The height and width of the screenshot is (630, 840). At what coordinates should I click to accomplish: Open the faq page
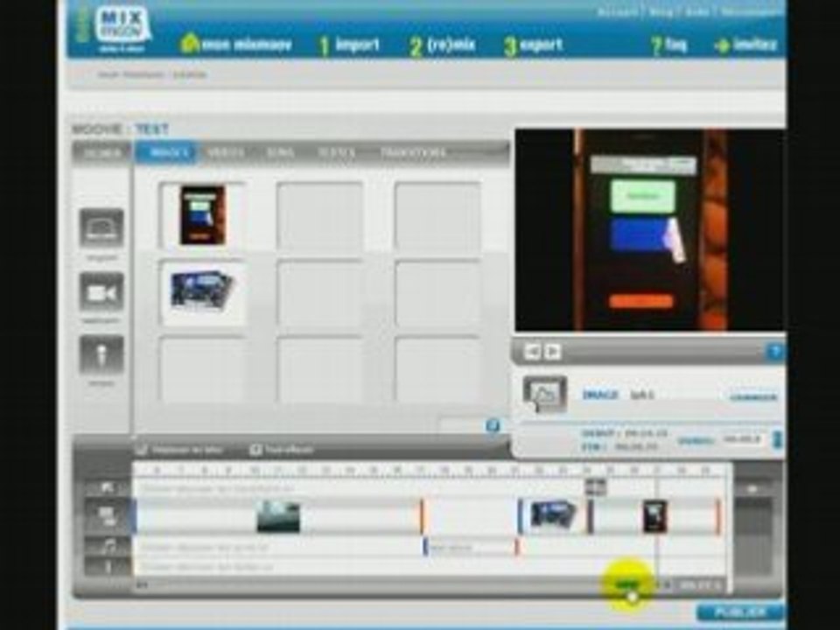(668, 45)
